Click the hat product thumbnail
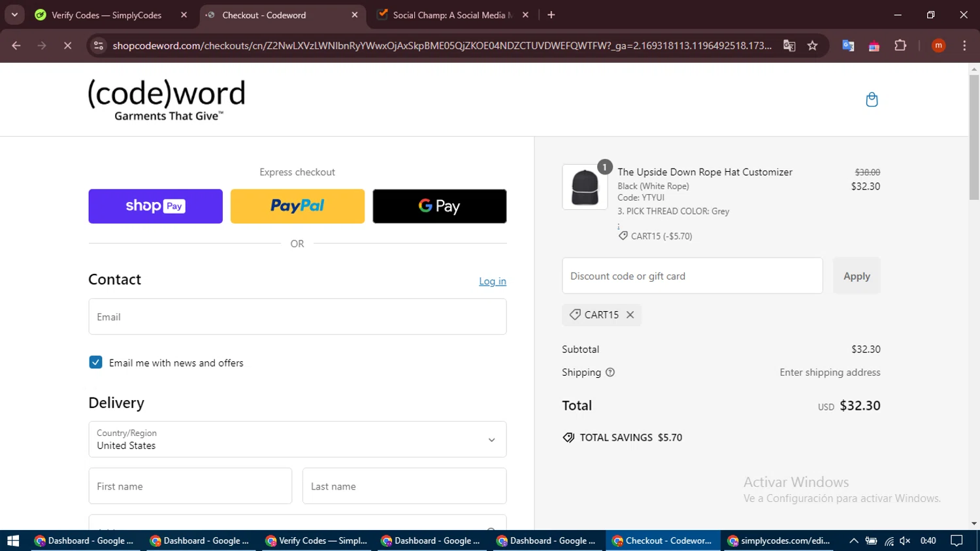The height and width of the screenshot is (551, 980). 585,187
